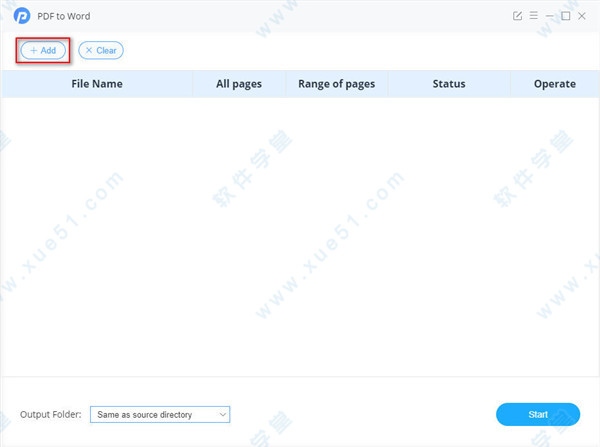Viewport: 600px width, 447px height.
Task: Click the Operate column header
Action: [x=555, y=84]
